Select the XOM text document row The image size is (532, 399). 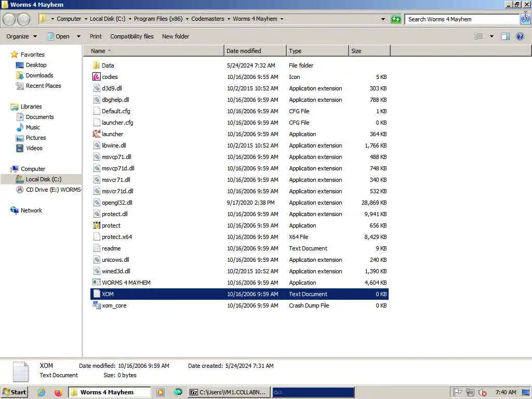click(x=240, y=294)
